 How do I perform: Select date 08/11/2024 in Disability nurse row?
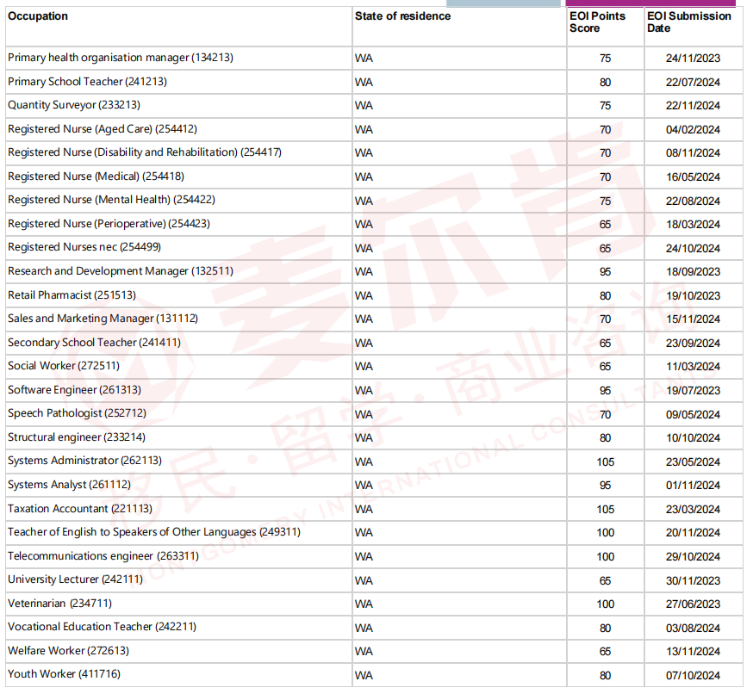pyautogui.click(x=693, y=153)
